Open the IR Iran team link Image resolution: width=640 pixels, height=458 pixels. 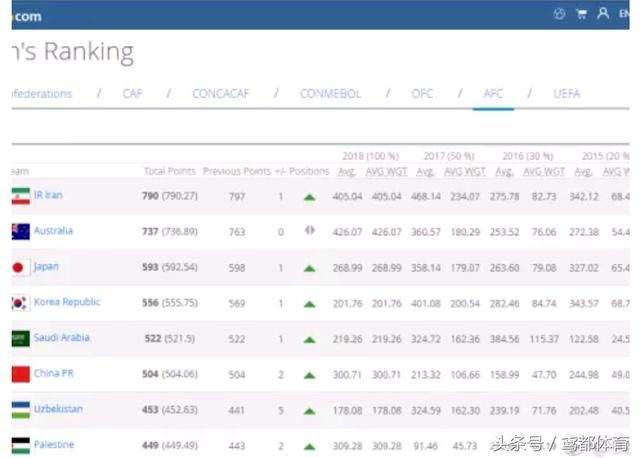coord(48,196)
